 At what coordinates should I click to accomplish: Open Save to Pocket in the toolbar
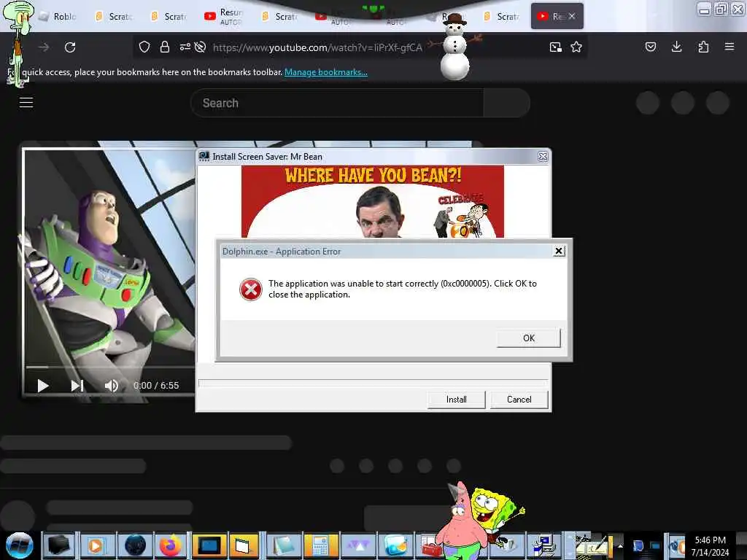coord(650,47)
